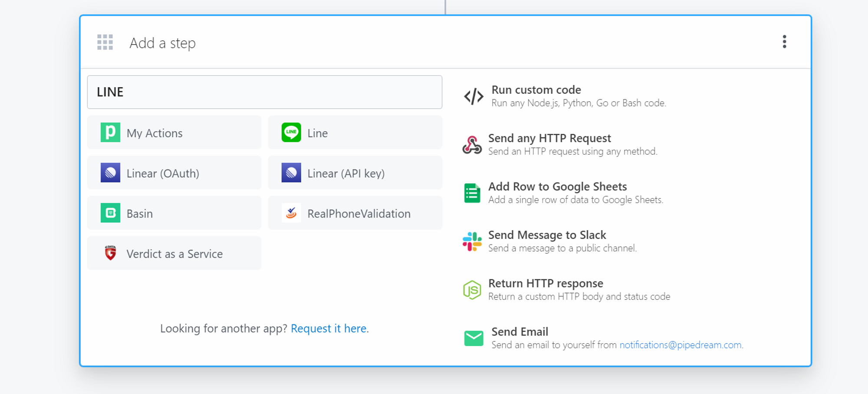868x394 pixels.
Task: Select Return HTTP response title
Action: pyautogui.click(x=546, y=283)
